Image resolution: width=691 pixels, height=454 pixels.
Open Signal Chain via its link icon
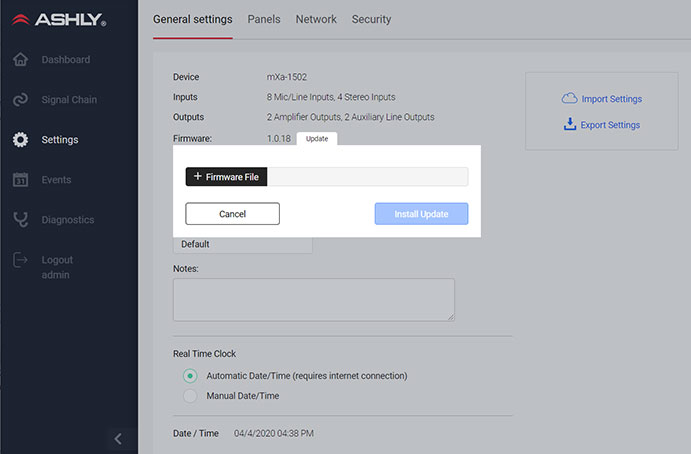point(20,100)
